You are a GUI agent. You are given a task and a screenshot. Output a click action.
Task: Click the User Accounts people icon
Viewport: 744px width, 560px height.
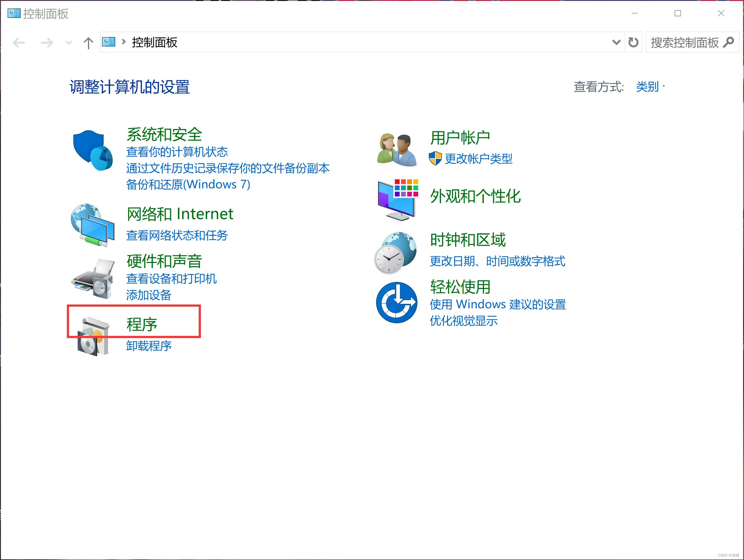tap(396, 149)
